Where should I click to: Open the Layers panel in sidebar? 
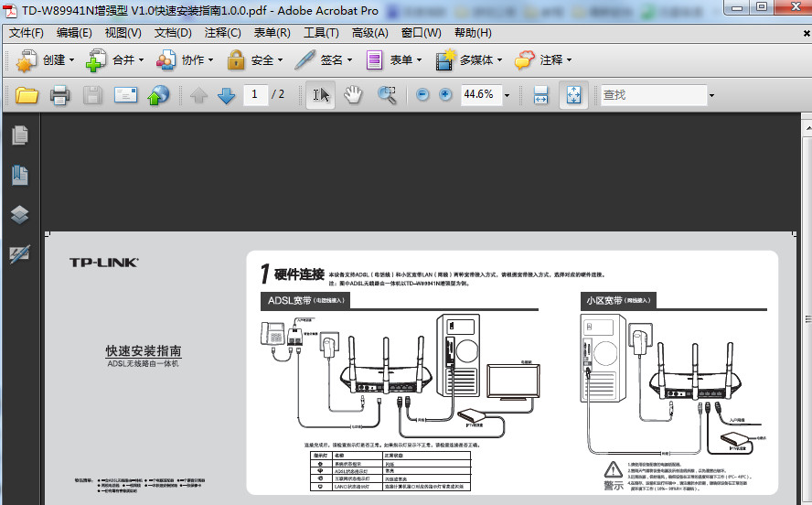click(x=20, y=214)
